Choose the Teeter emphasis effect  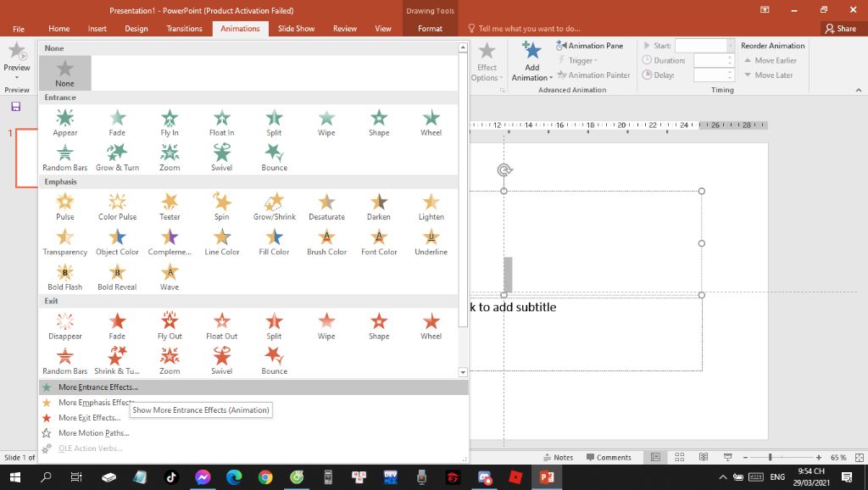170,207
